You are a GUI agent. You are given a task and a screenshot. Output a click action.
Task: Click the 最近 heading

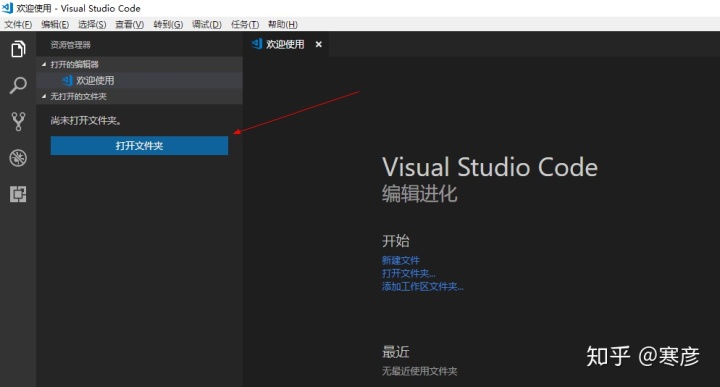pos(396,352)
